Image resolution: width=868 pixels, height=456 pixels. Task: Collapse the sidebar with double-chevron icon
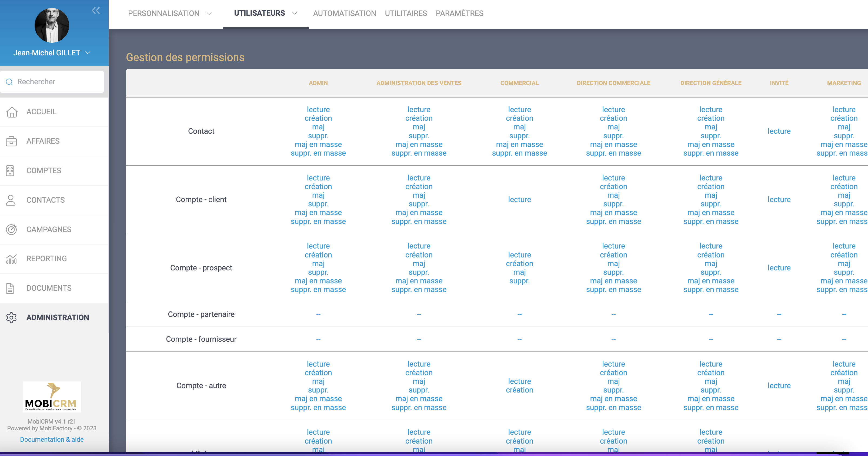(96, 11)
